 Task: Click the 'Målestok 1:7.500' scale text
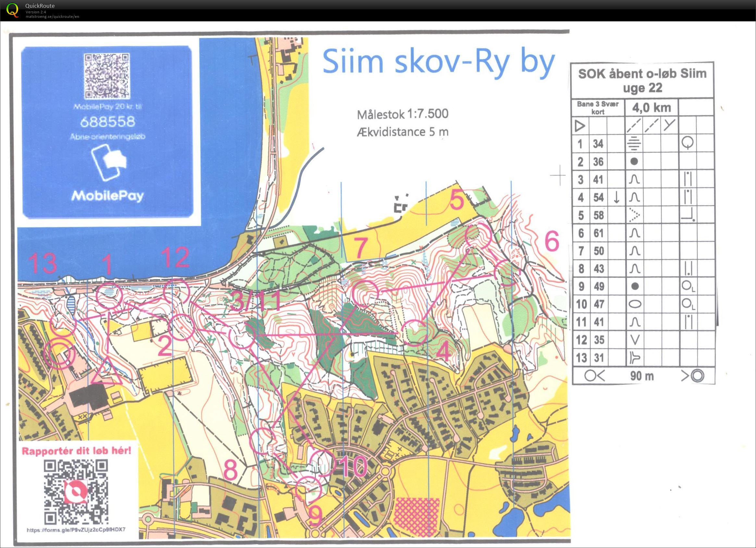[x=403, y=114]
